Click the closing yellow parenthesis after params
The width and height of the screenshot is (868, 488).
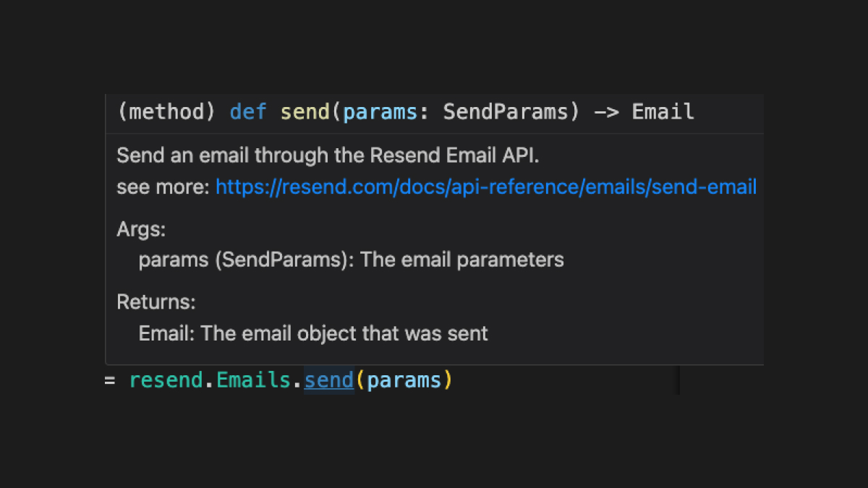[448, 380]
